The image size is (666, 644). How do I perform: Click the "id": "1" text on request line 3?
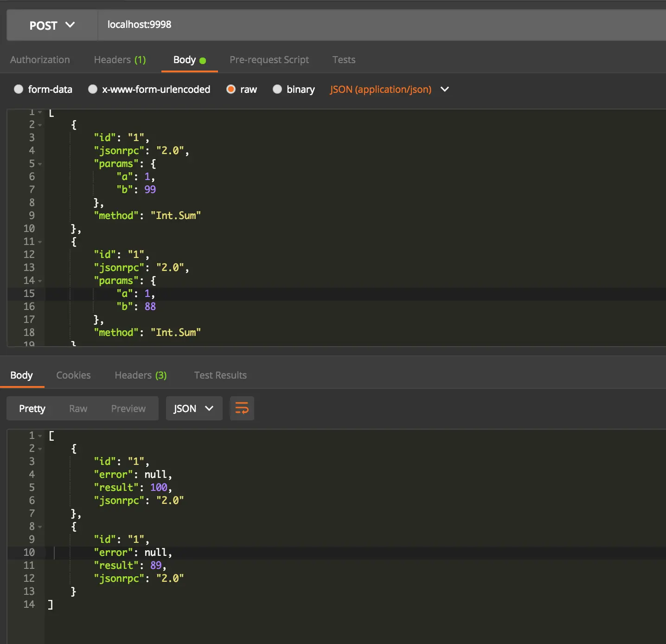tap(122, 137)
